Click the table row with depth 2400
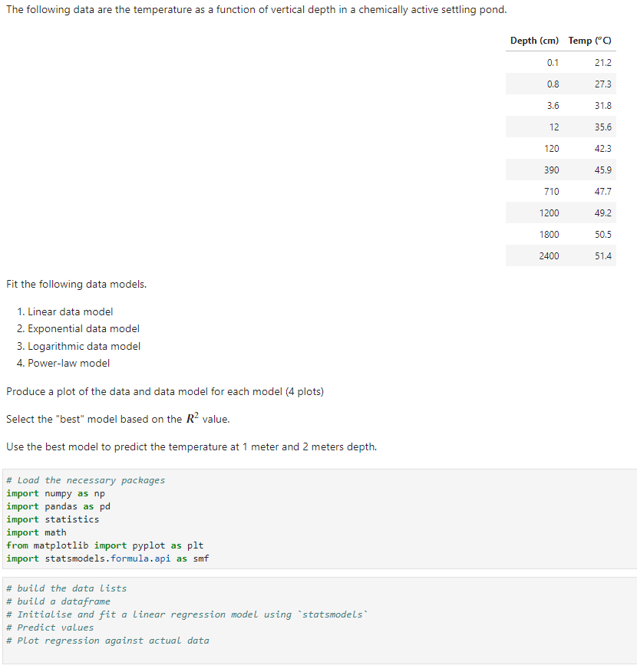This screenshot has height=672, width=637. (x=560, y=255)
